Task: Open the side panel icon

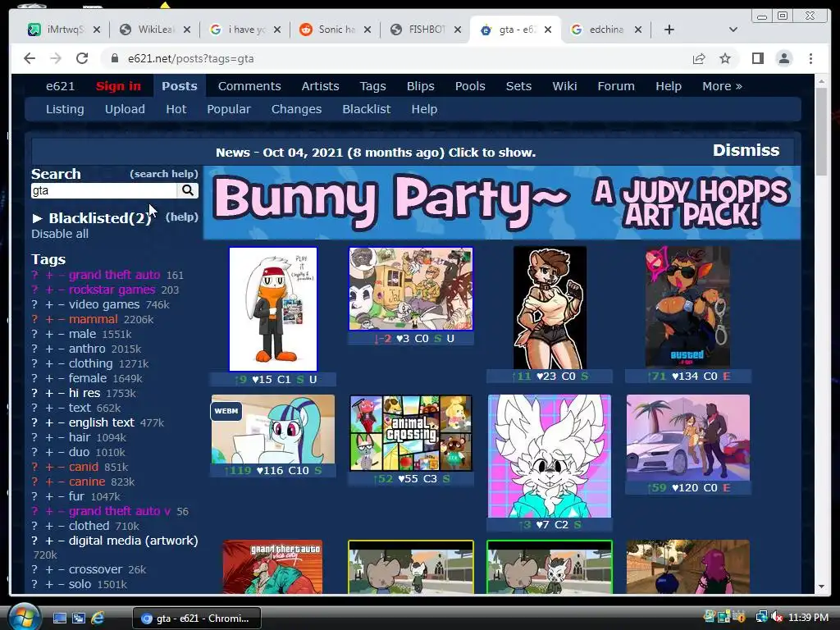Action: [x=757, y=58]
